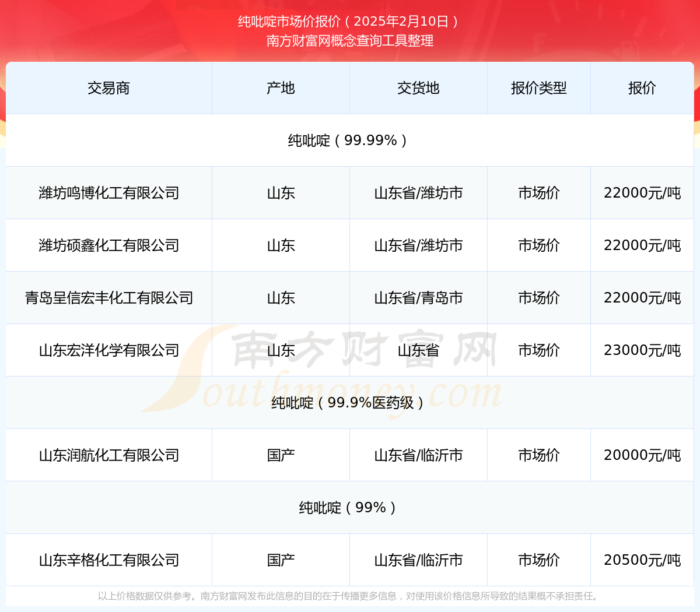Click the 报价类型 column header
Screen dimensions: 700x612
click(539, 88)
